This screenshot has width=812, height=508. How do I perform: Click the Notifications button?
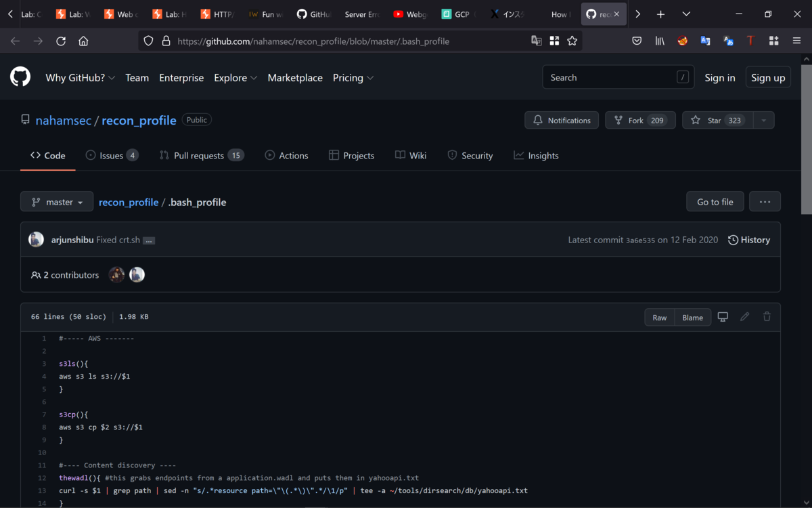562,120
